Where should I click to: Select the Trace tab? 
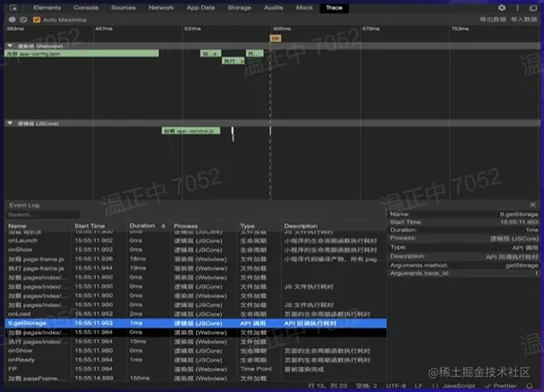[334, 8]
